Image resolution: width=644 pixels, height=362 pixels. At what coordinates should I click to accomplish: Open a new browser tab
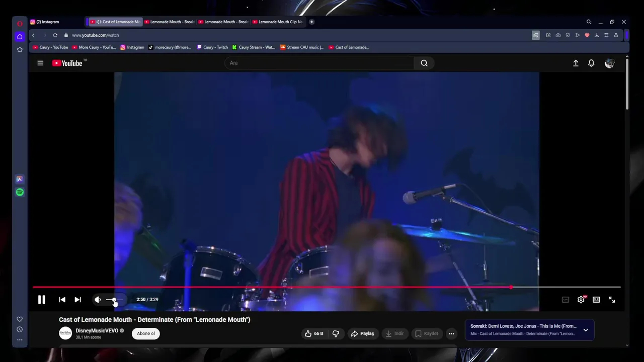[312, 22]
